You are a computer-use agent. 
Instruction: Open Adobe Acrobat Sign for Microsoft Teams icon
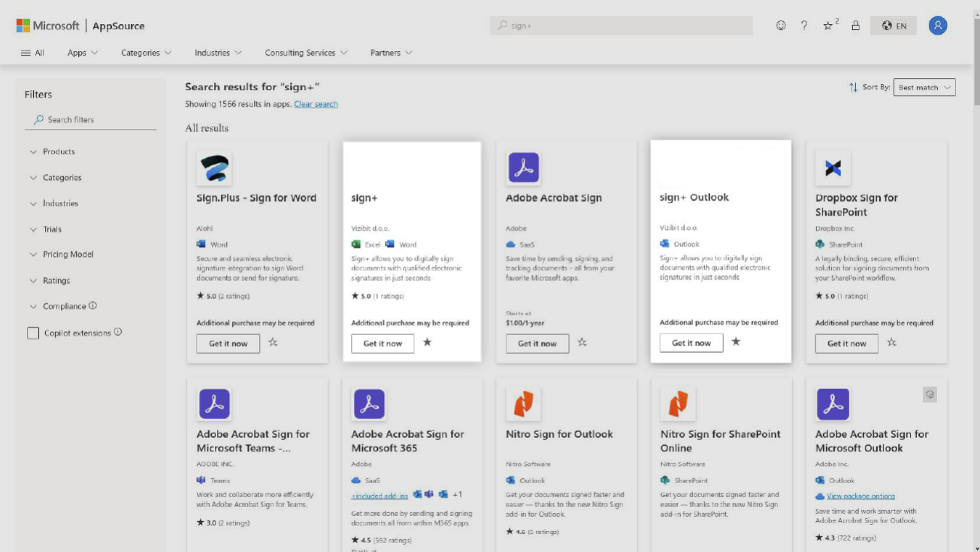(214, 404)
